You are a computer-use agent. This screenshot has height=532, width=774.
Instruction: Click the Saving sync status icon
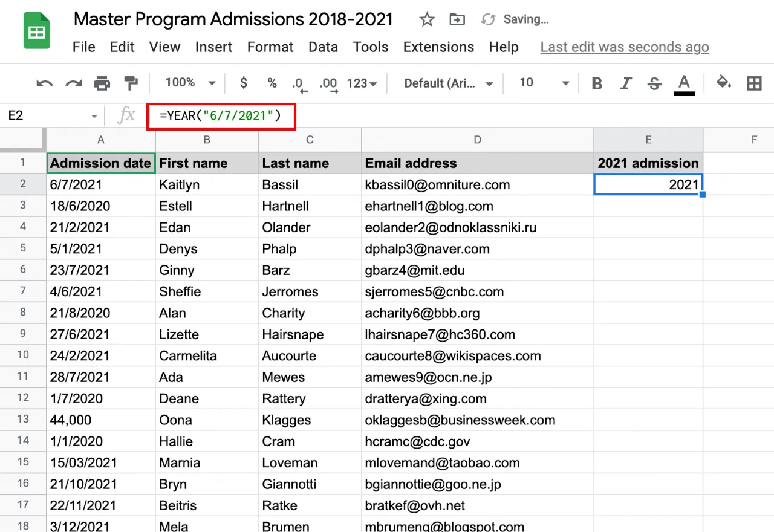tap(488, 19)
